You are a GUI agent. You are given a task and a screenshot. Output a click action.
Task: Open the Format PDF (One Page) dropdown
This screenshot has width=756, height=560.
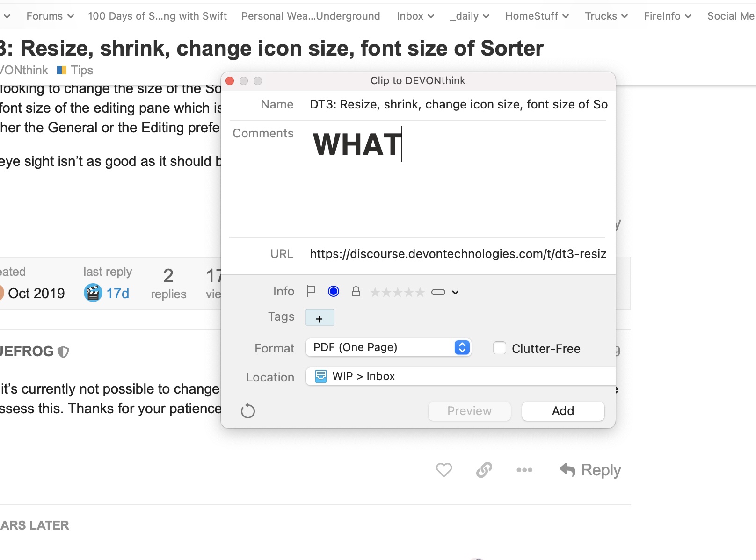click(388, 347)
